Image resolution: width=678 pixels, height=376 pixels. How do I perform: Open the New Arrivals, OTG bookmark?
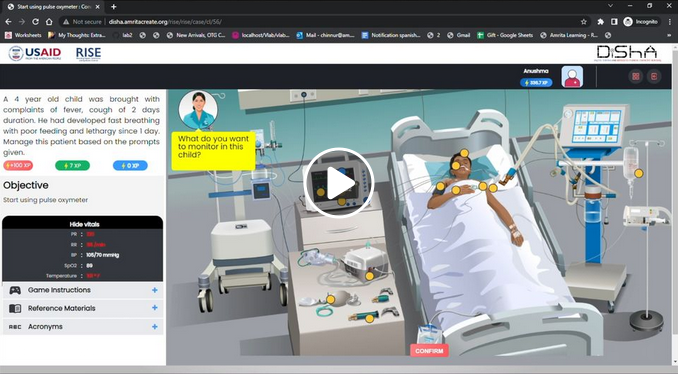tap(196, 35)
